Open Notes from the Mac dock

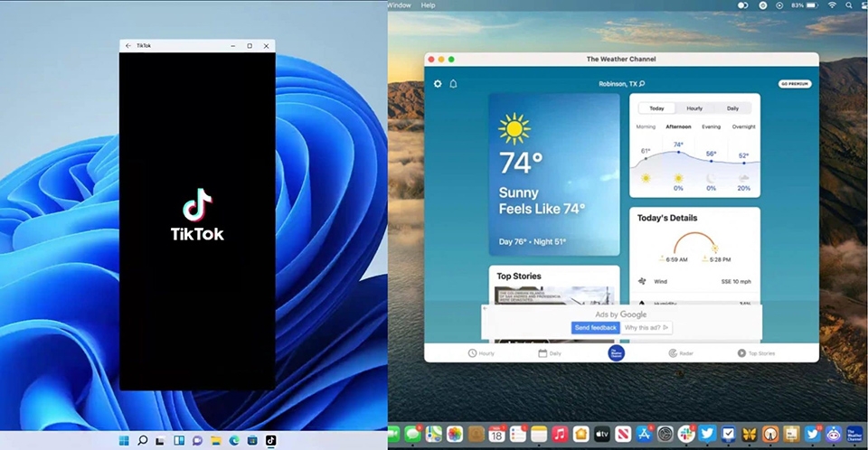539,435
